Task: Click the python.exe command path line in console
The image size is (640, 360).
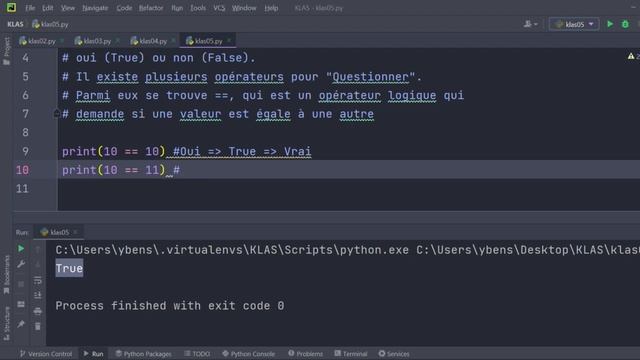Action: pos(347,250)
